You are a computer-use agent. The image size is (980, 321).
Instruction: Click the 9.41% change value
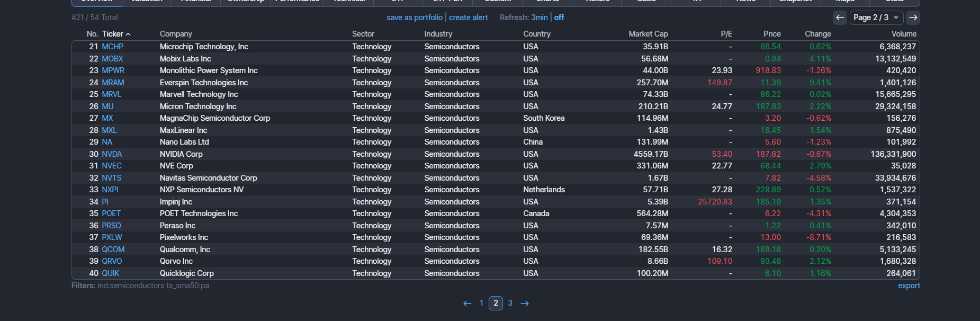pyautogui.click(x=820, y=83)
